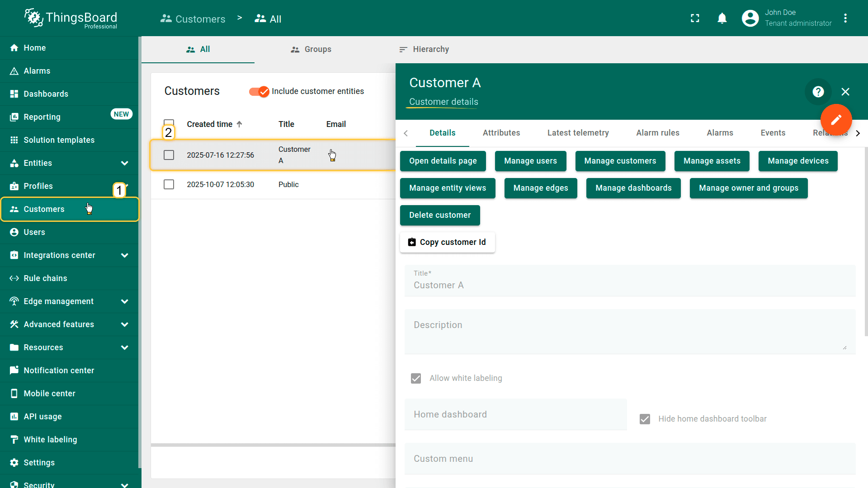Open the help question mark icon
868x488 pixels.
pyautogui.click(x=818, y=92)
